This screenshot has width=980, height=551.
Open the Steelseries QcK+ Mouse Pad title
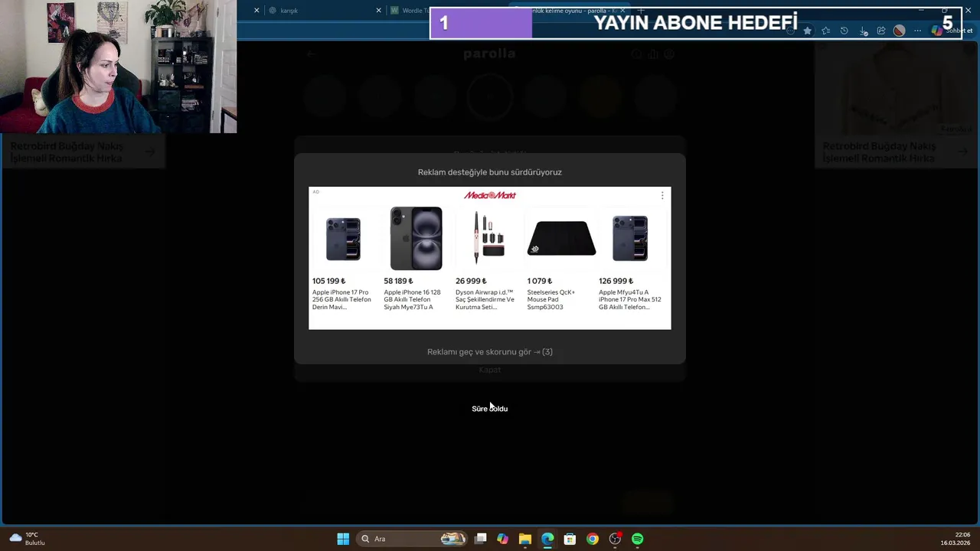point(551,299)
